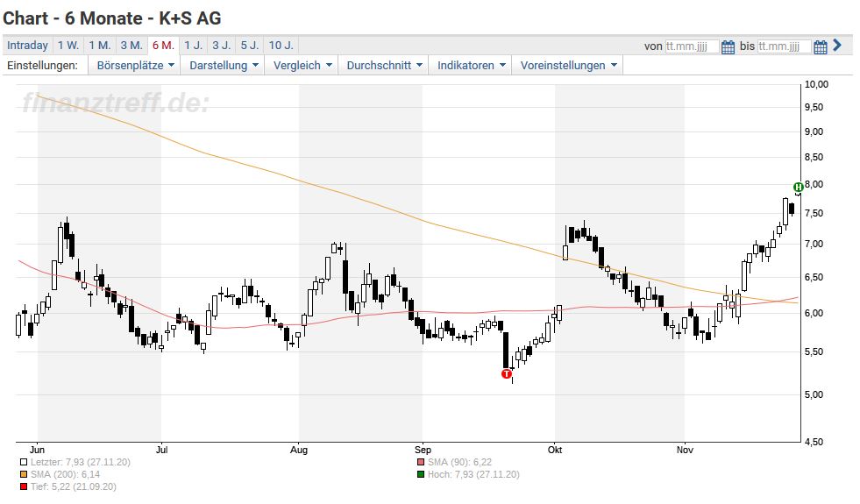Click 'SMA (90): 6,22' legend text

tap(459, 462)
